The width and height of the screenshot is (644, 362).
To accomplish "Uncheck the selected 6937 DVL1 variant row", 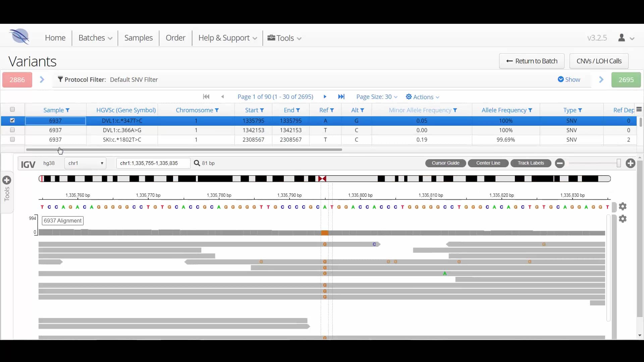I will (12, 121).
